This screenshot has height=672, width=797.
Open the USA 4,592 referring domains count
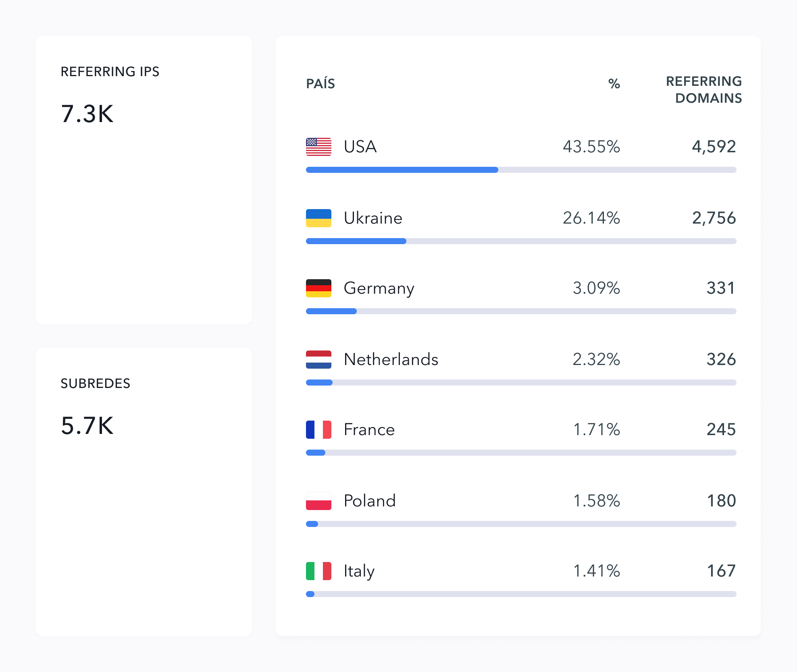[x=714, y=147]
